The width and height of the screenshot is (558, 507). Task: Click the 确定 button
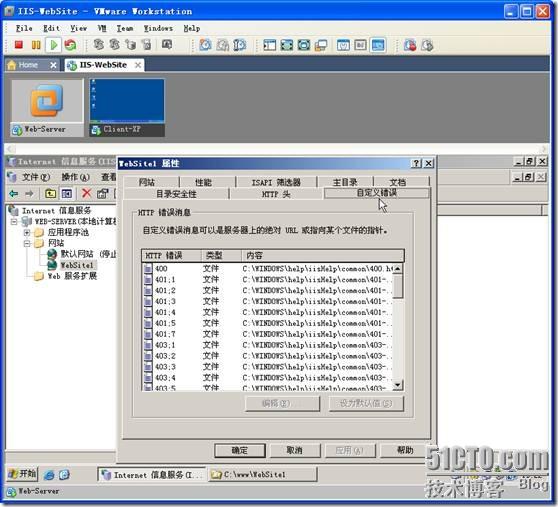point(239,450)
